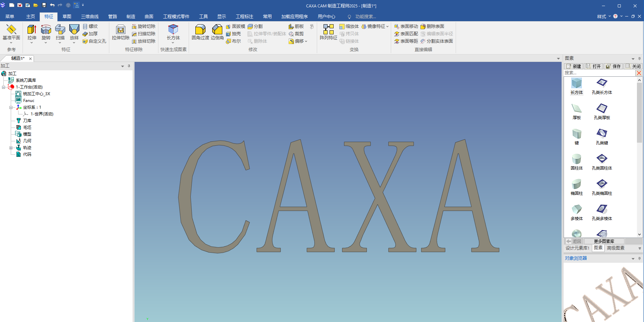Click the 更多图素库 button
Screen dimensions: 644x322
(604, 241)
